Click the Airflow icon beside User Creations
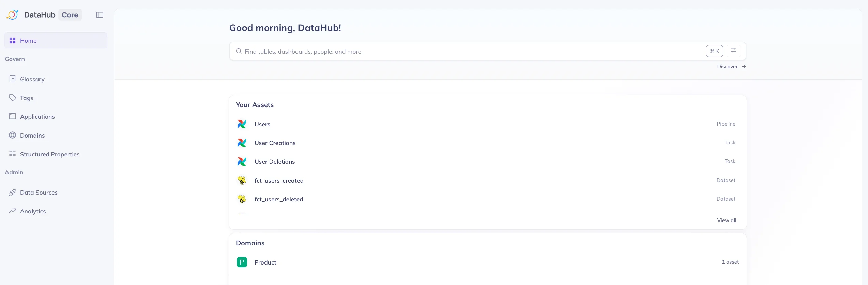This screenshot has width=868, height=285. [x=242, y=143]
